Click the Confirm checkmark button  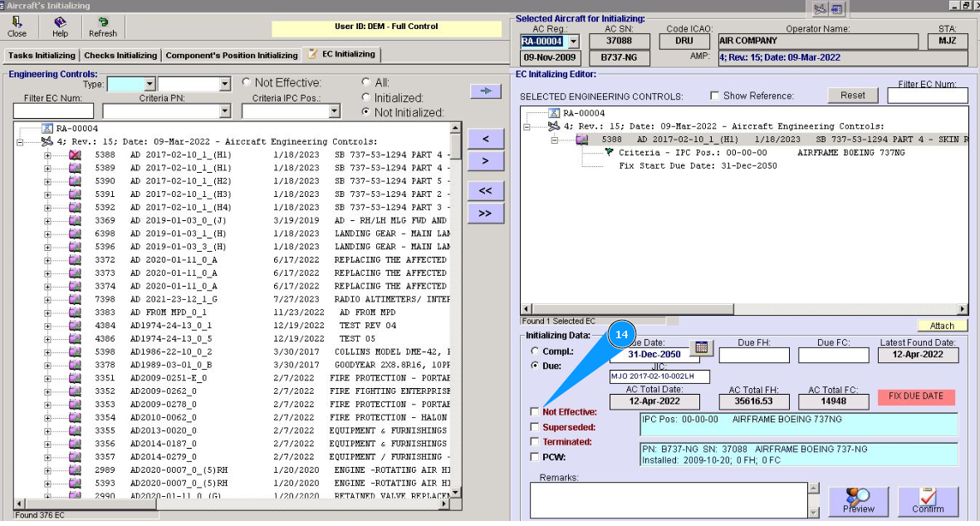click(928, 502)
